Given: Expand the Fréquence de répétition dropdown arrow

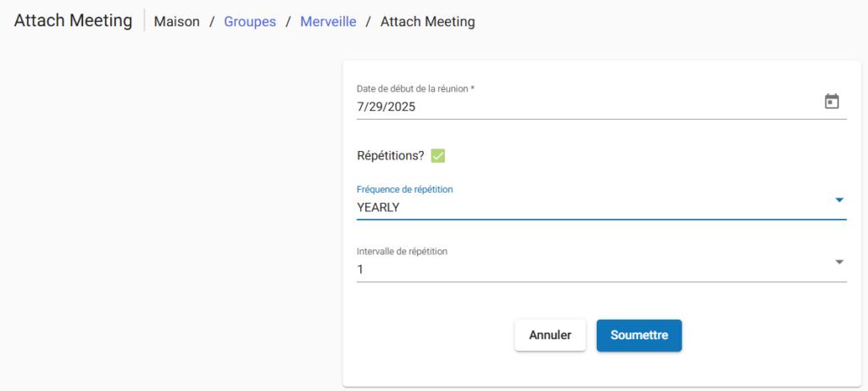Looking at the screenshot, I should click(839, 200).
